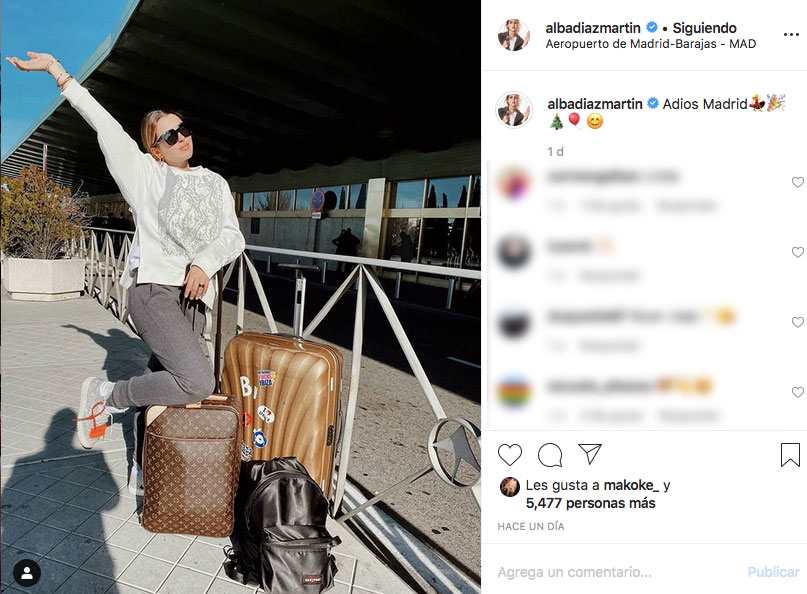Image resolution: width=807 pixels, height=594 pixels.
Task: Like the third comment
Action: tap(797, 322)
